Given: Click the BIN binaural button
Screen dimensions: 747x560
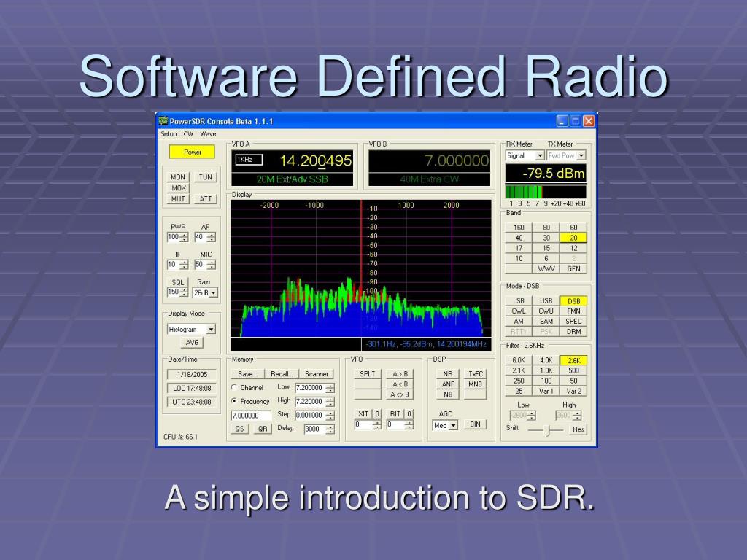Looking at the screenshot, I should point(475,424).
